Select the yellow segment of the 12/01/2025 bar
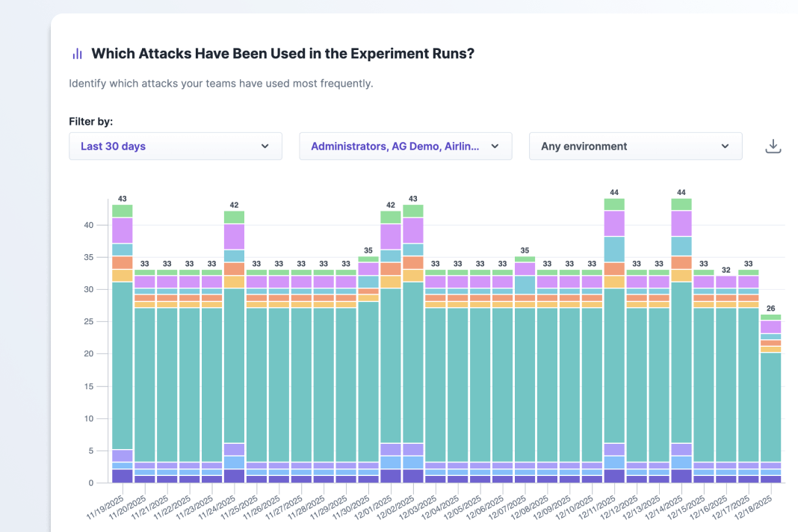The height and width of the screenshot is (532, 798). tap(391, 282)
